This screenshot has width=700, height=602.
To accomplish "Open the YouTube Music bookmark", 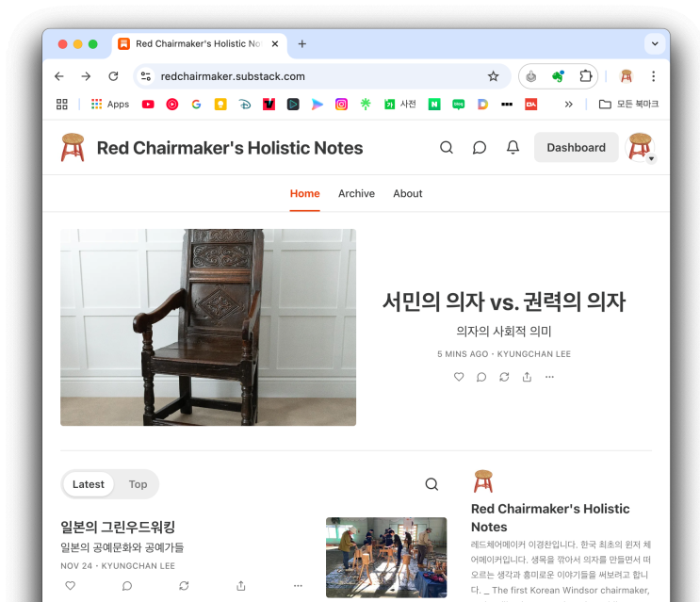I will (x=171, y=104).
